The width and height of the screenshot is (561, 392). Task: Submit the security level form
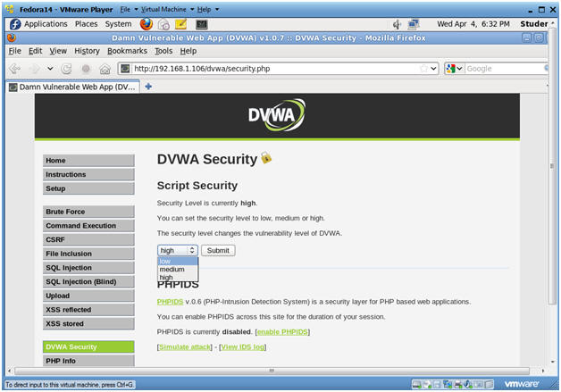click(x=218, y=250)
